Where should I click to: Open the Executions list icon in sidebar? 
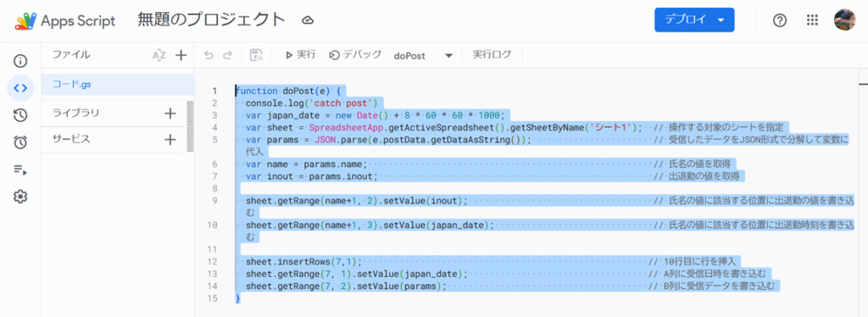click(20, 170)
